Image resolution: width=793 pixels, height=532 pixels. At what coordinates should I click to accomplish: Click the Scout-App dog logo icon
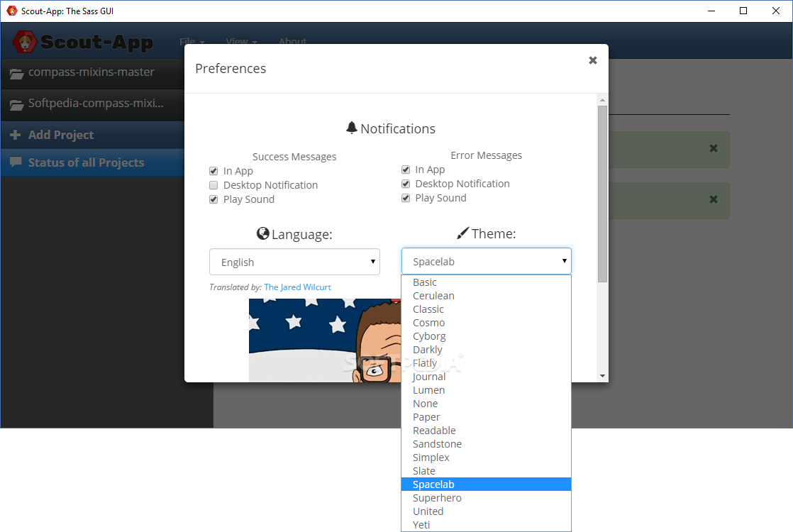coord(24,42)
